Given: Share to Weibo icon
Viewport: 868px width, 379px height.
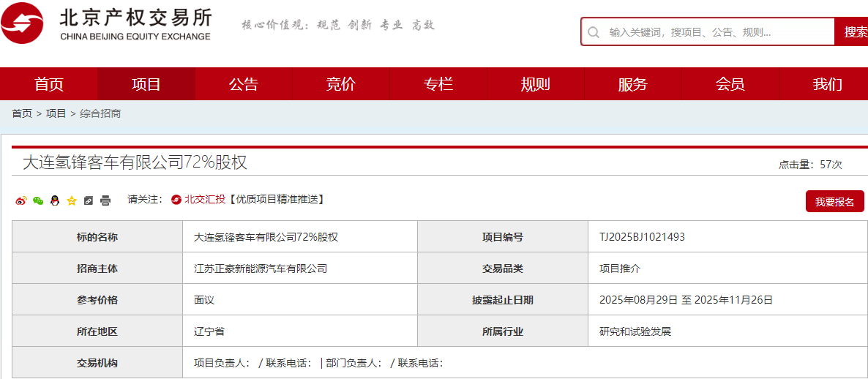Looking at the screenshot, I should [21, 201].
